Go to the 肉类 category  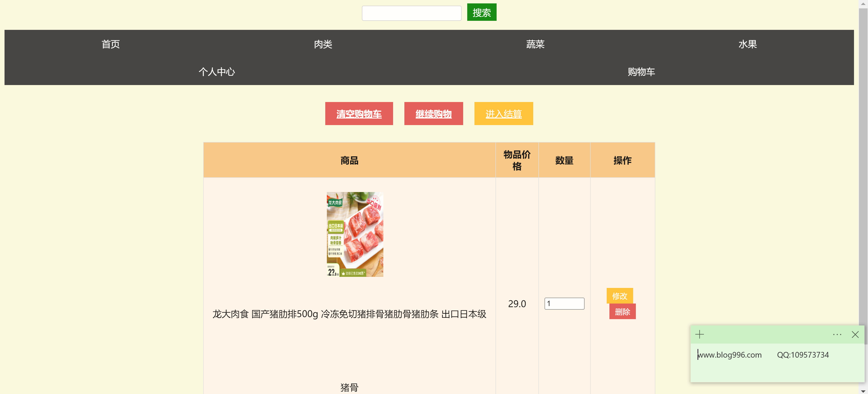[323, 44]
